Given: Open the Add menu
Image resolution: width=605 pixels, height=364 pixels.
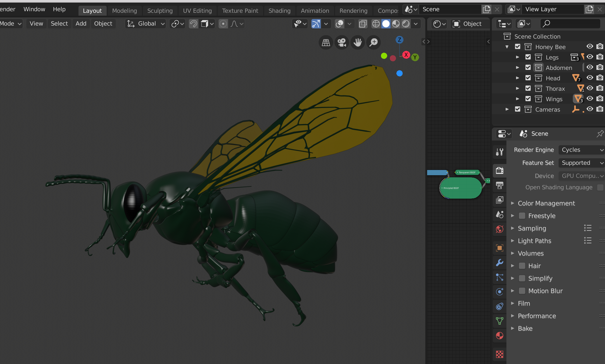Looking at the screenshot, I should coord(81,23).
